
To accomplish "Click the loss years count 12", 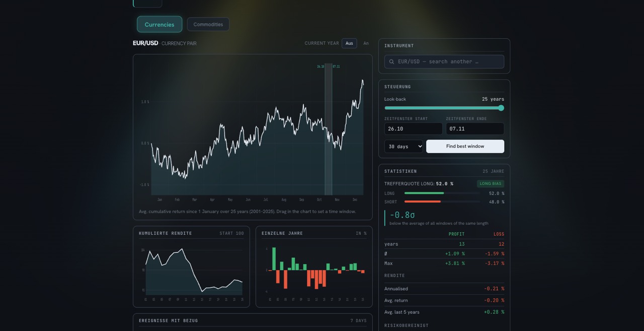I will 501,244.
